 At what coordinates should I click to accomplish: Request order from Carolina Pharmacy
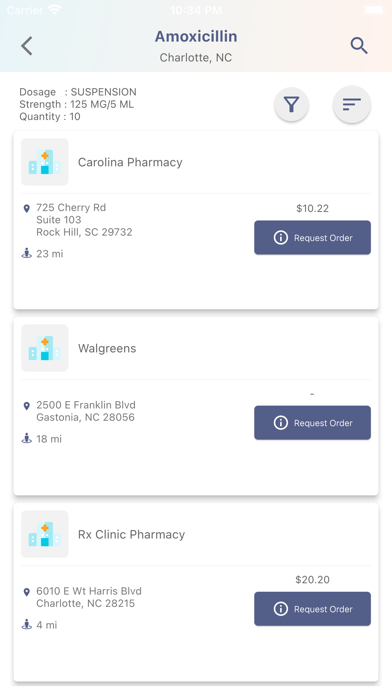tap(313, 237)
